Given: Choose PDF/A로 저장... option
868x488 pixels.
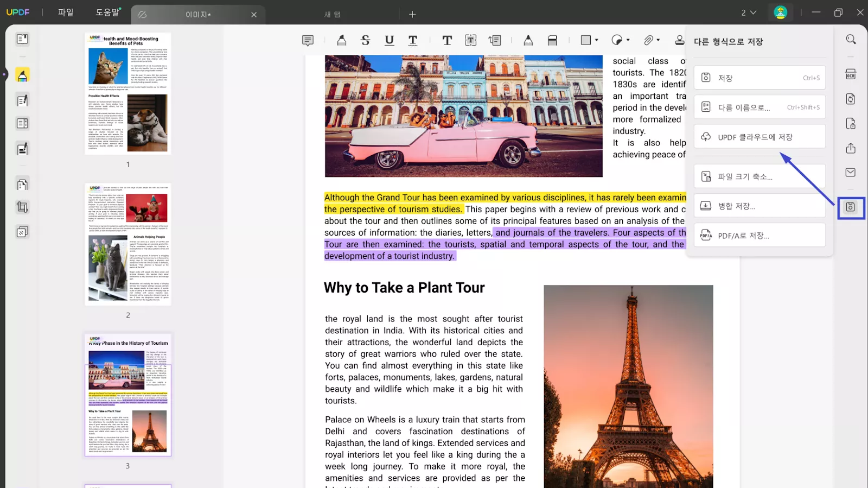Looking at the screenshot, I should (x=759, y=235).
